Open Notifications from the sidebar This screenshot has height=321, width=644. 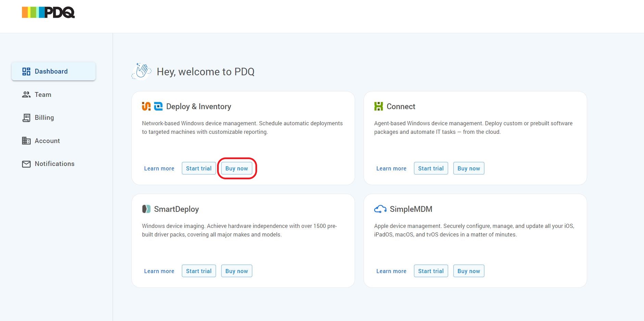pyautogui.click(x=54, y=164)
